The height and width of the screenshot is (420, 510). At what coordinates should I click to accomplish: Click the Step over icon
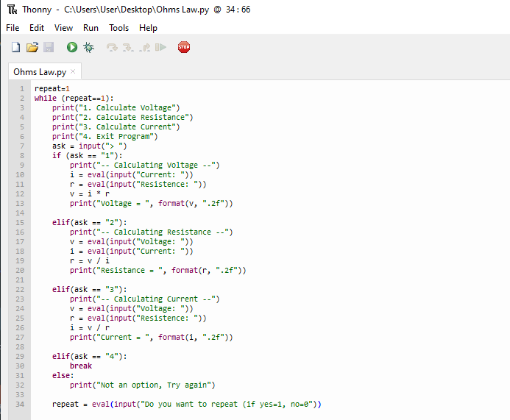(112, 48)
